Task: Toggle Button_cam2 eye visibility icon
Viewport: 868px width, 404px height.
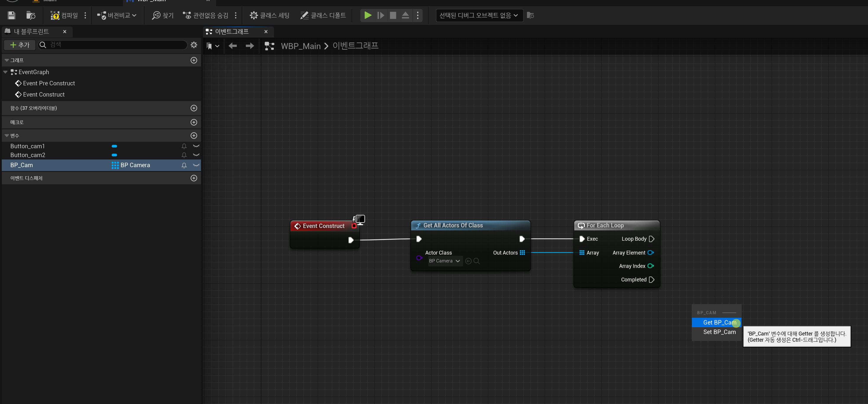Action: 196,155
